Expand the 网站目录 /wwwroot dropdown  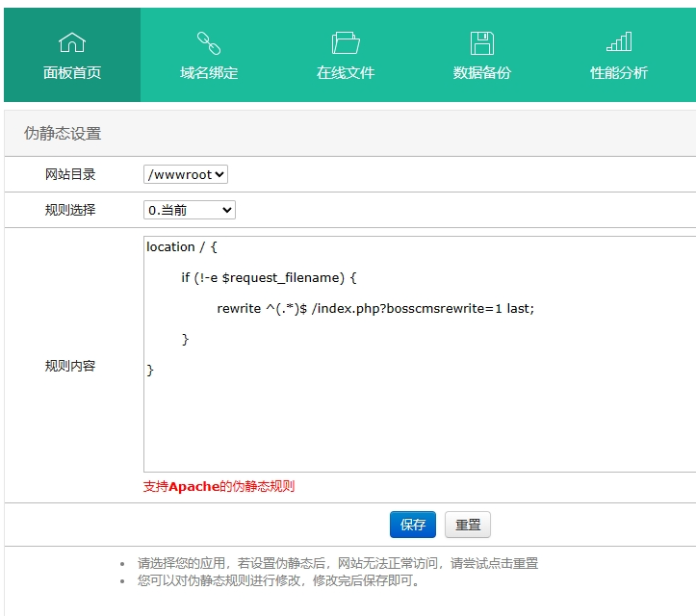pos(186,174)
